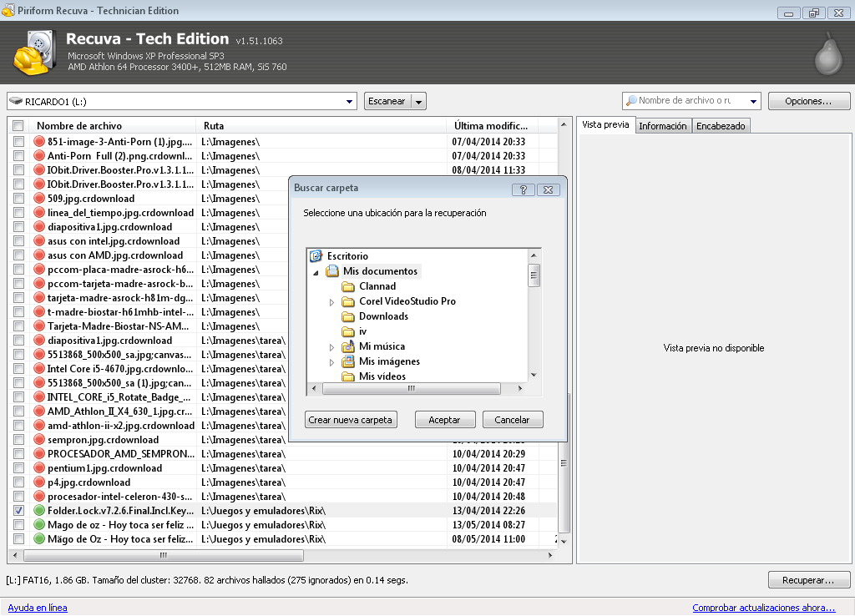Screen dimensions: 855x616
Task: Check the box for asus con intel.jpg.crdownload
Action: coord(18,241)
